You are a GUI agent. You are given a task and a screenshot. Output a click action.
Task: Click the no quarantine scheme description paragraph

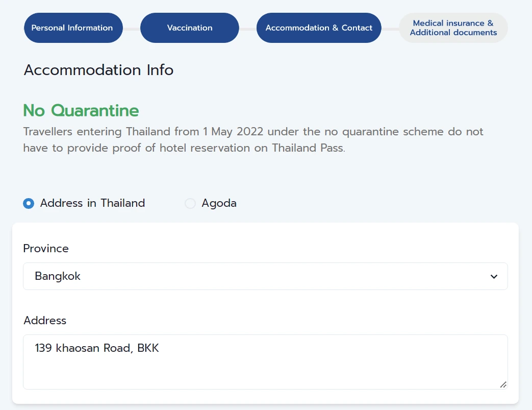pos(253,140)
